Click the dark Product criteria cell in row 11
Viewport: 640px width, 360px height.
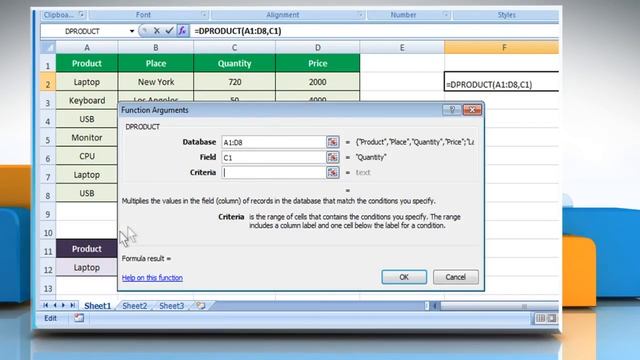tap(87, 249)
